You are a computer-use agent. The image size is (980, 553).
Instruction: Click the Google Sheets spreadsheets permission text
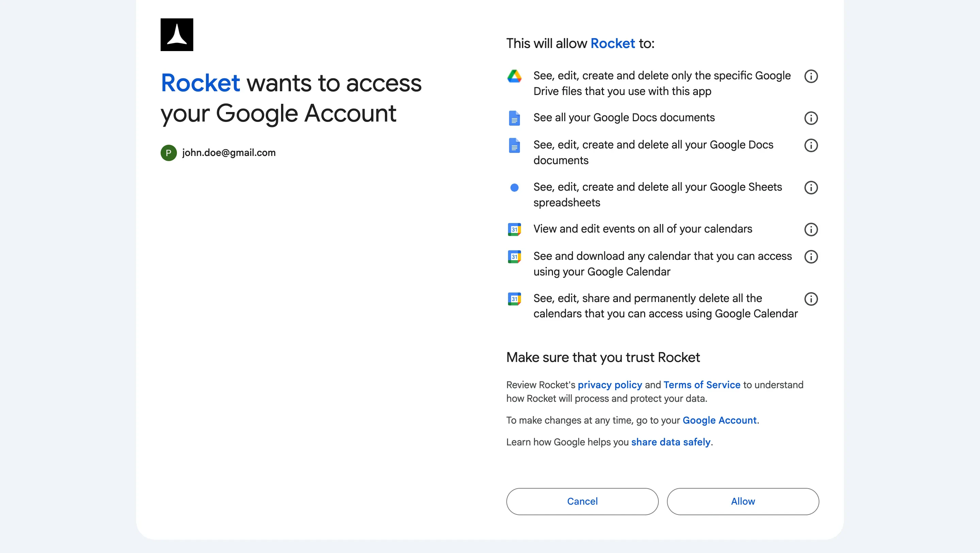(x=657, y=194)
